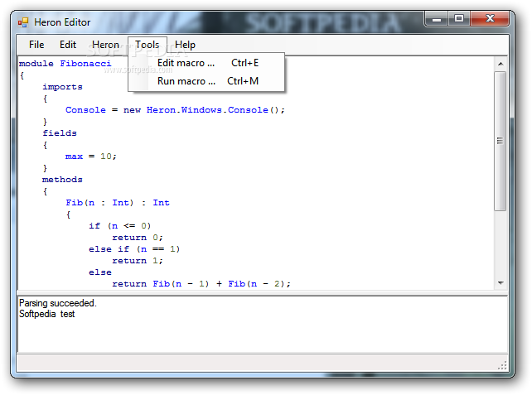Click the 'return 1;' line
This screenshot has height=395, width=532.
pos(138,261)
